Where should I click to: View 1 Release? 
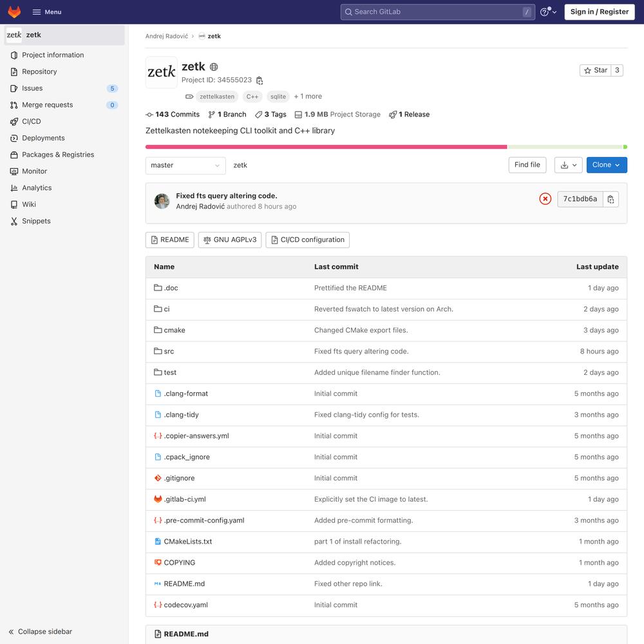click(x=409, y=114)
